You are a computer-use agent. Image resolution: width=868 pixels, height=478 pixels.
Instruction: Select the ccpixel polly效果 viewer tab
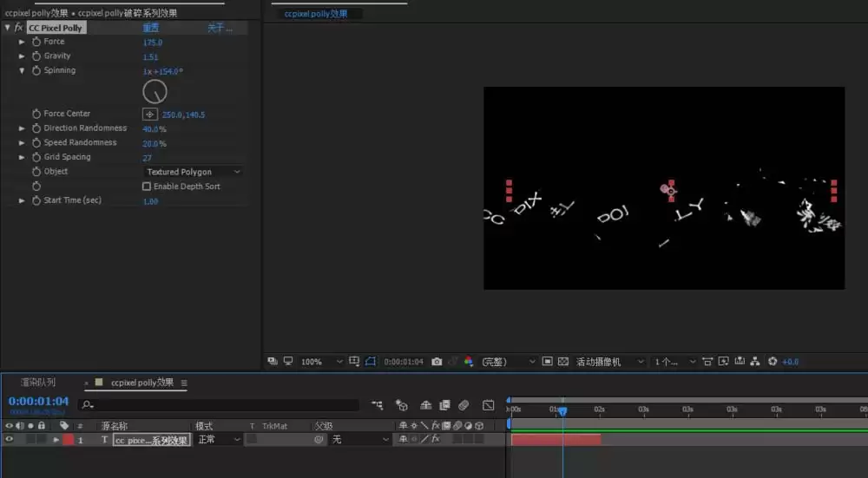point(316,14)
